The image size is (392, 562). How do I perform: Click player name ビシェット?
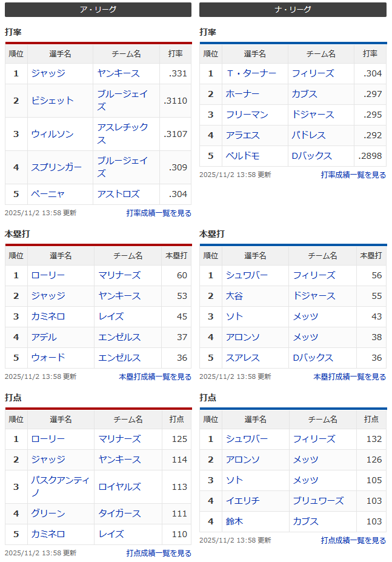53,101
